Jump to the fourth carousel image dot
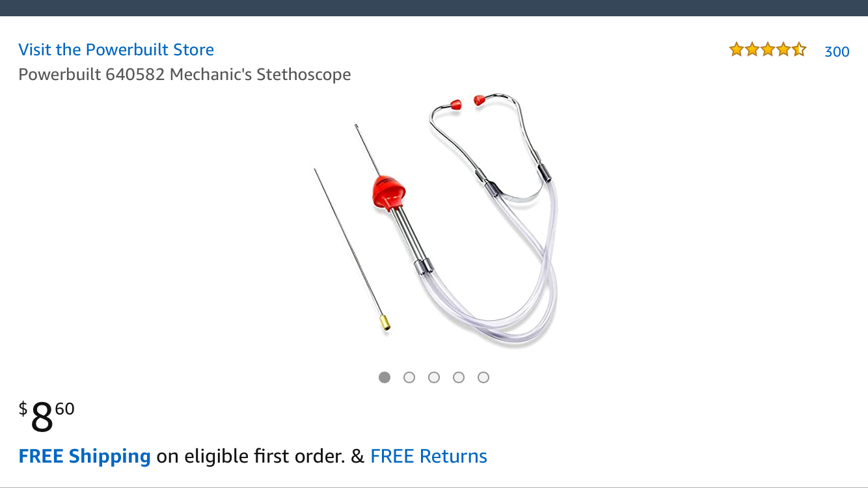 (x=459, y=377)
